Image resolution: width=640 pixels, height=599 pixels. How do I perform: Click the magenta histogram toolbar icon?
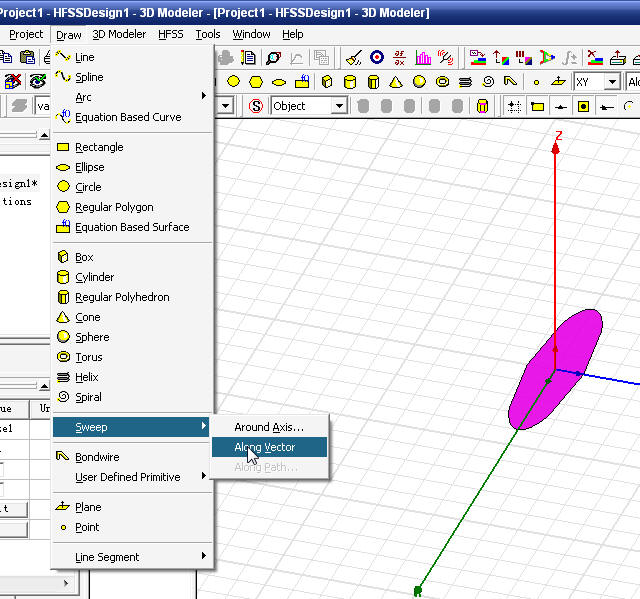click(423, 58)
